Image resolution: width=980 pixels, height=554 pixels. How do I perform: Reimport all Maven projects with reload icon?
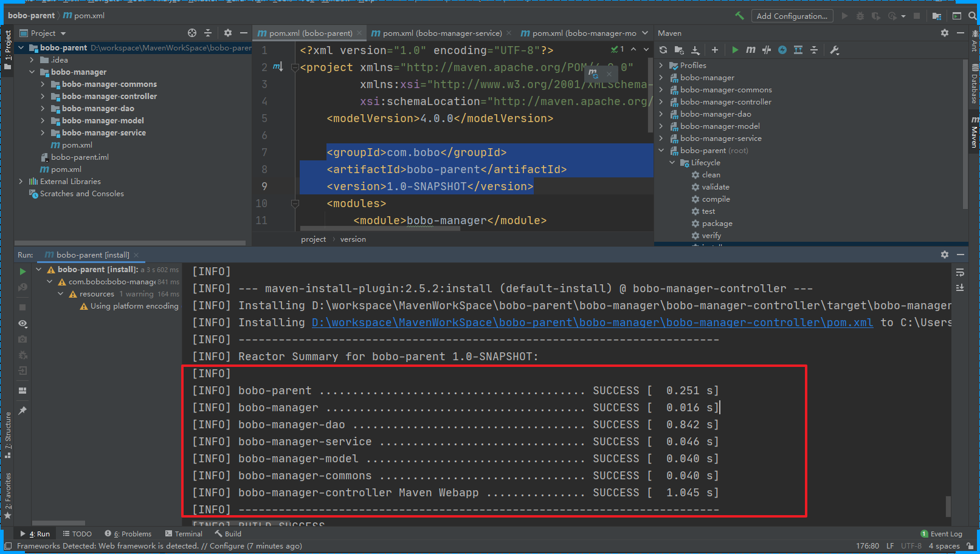coord(663,50)
